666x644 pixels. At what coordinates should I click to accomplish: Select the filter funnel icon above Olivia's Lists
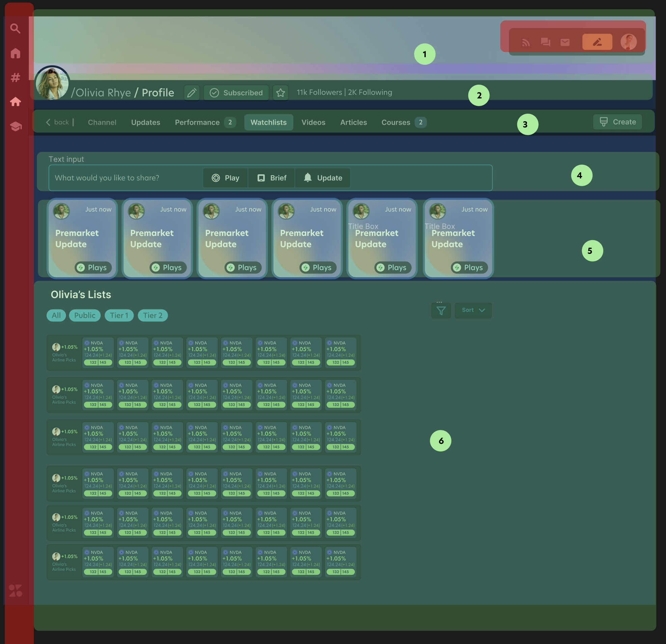click(x=441, y=310)
